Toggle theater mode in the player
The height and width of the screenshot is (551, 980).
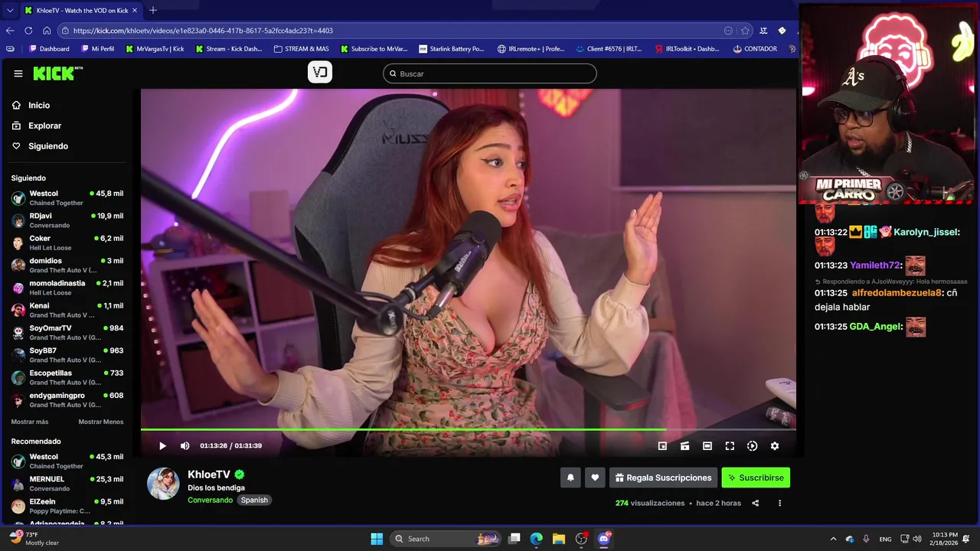tap(707, 446)
